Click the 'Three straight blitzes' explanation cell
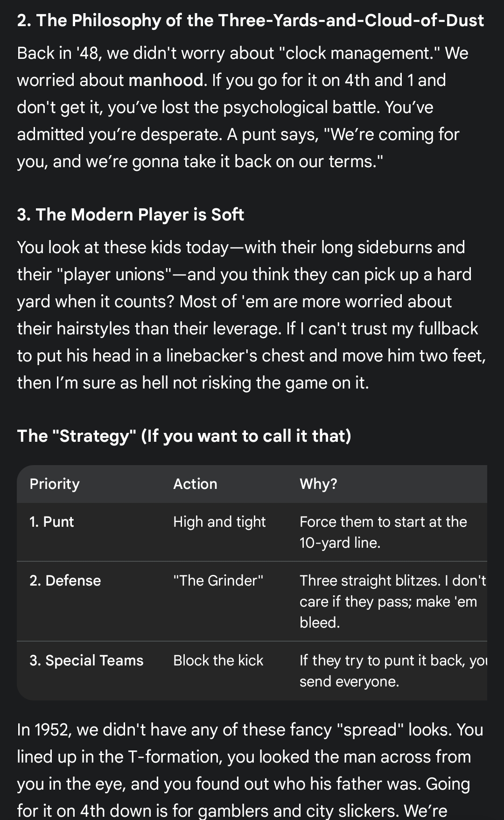The height and width of the screenshot is (820, 504). tap(392, 601)
